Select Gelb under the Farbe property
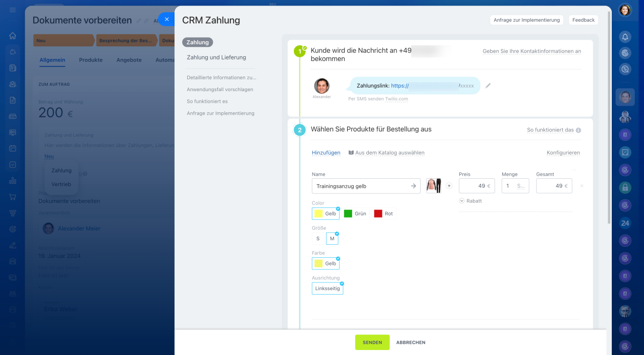The image size is (644, 355). tap(326, 263)
